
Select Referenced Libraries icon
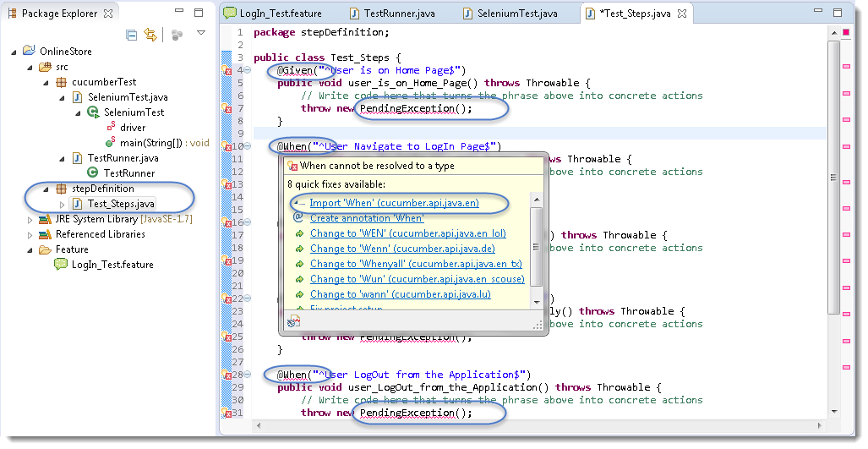45,235
